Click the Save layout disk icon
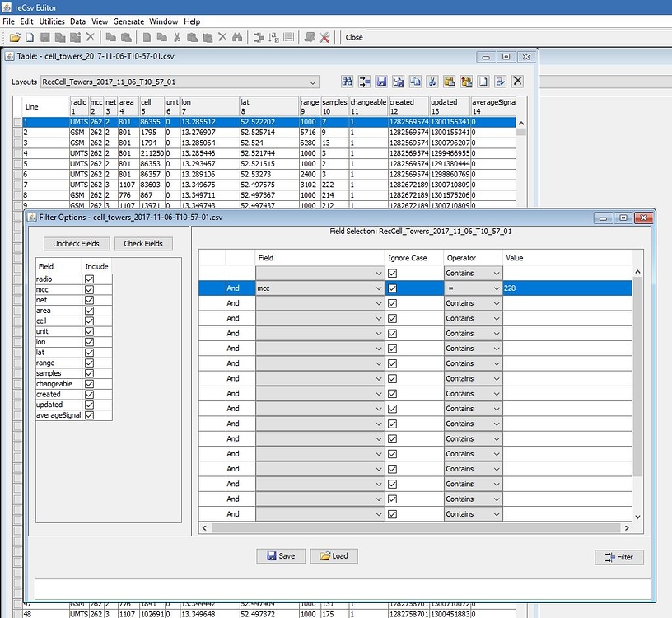The height and width of the screenshot is (618, 672). pos(383,81)
